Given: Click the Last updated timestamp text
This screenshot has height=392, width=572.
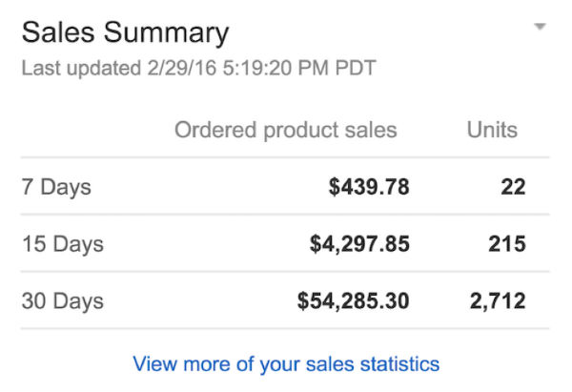Looking at the screenshot, I should click(199, 68).
